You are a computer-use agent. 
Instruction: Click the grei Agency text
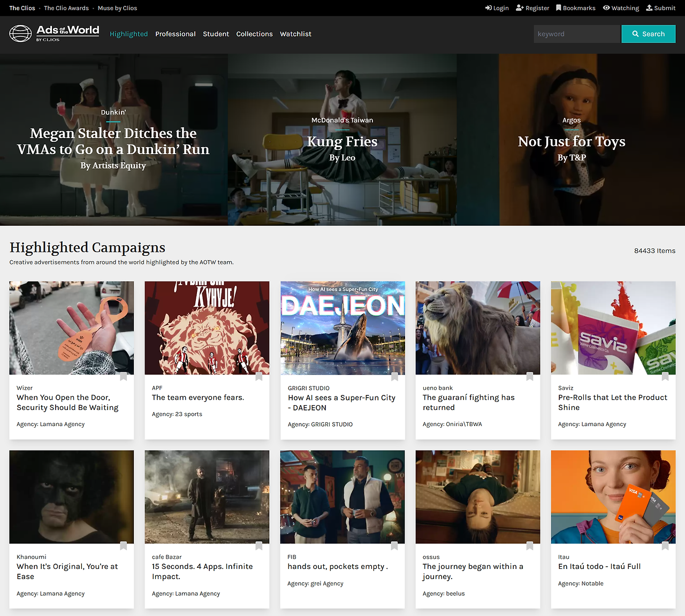point(327,583)
